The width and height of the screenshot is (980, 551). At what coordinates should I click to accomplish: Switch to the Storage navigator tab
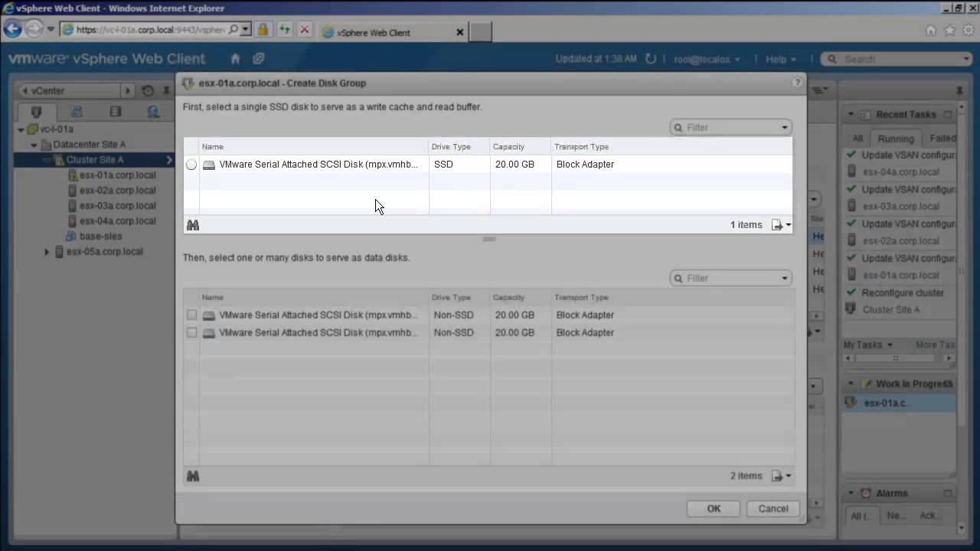116,112
